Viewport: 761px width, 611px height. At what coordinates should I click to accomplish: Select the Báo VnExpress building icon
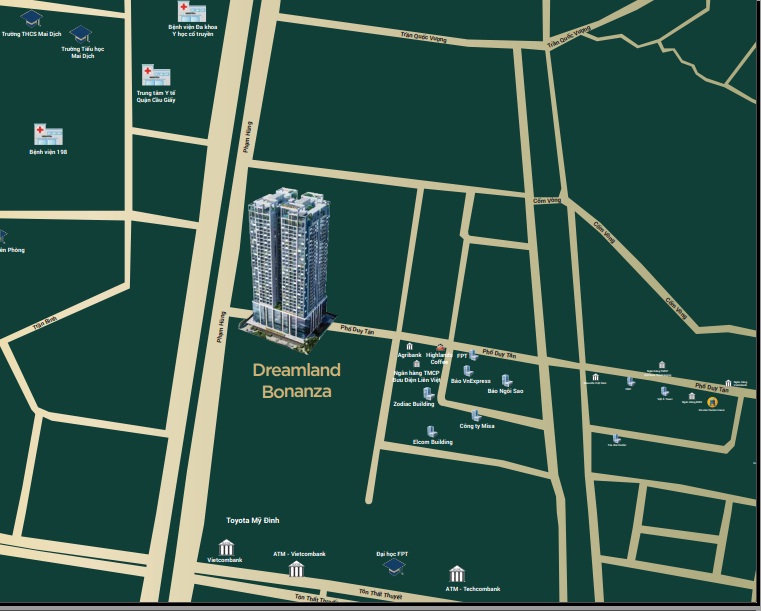coord(468,371)
